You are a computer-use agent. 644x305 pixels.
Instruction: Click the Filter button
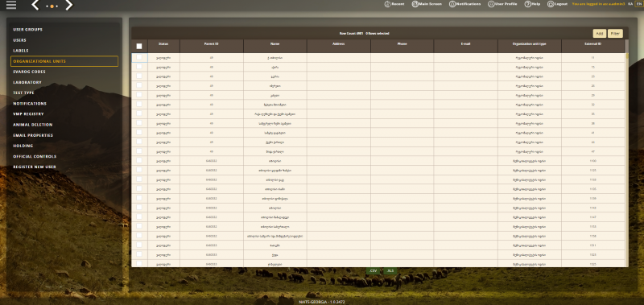pos(615,34)
